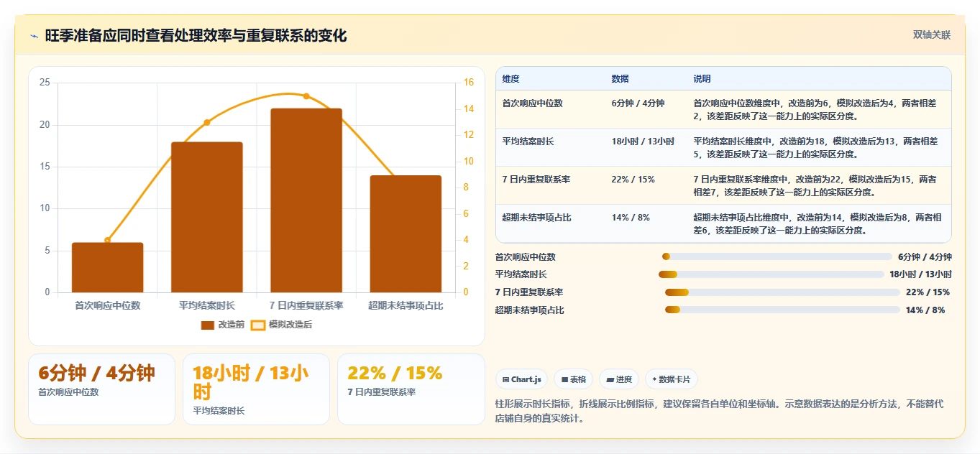The image size is (980, 454).
Task: Click the line point above 7 日内重复联系率 bar
Action: click(x=306, y=96)
